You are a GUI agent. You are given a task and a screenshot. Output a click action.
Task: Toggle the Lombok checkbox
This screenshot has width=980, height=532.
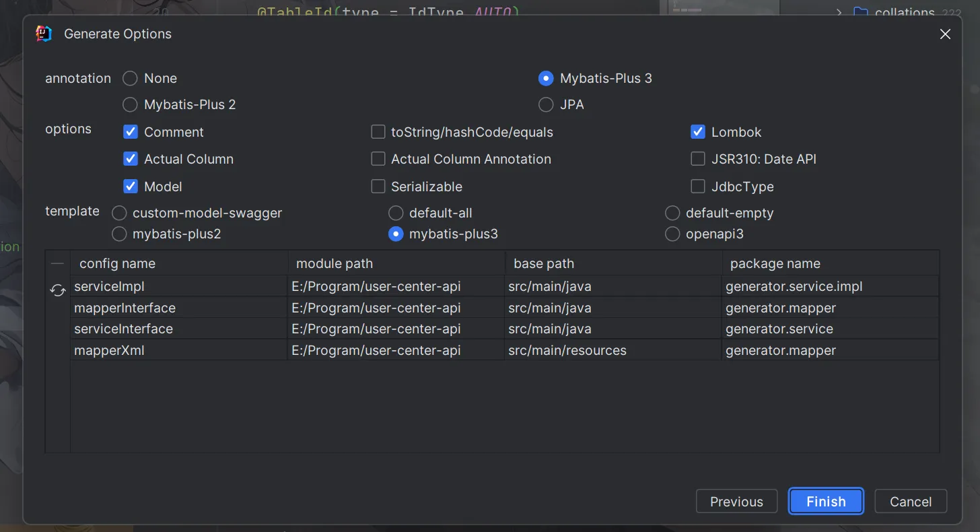pyautogui.click(x=698, y=132)
